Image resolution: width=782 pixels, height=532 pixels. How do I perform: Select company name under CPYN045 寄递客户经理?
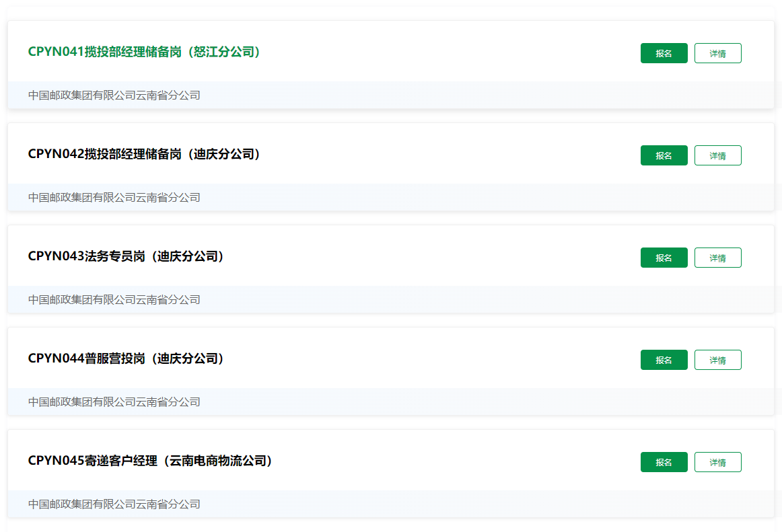pos(114,504)
